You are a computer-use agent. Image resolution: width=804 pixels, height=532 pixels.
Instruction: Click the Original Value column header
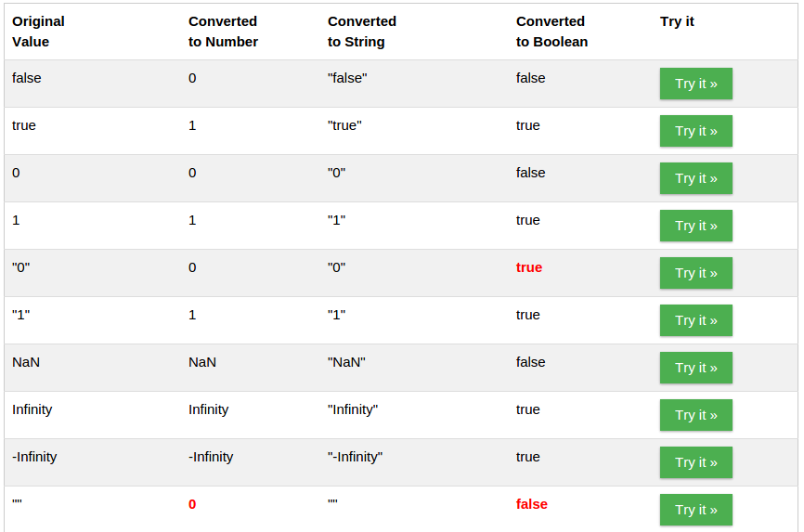click(x=38, y=32)
